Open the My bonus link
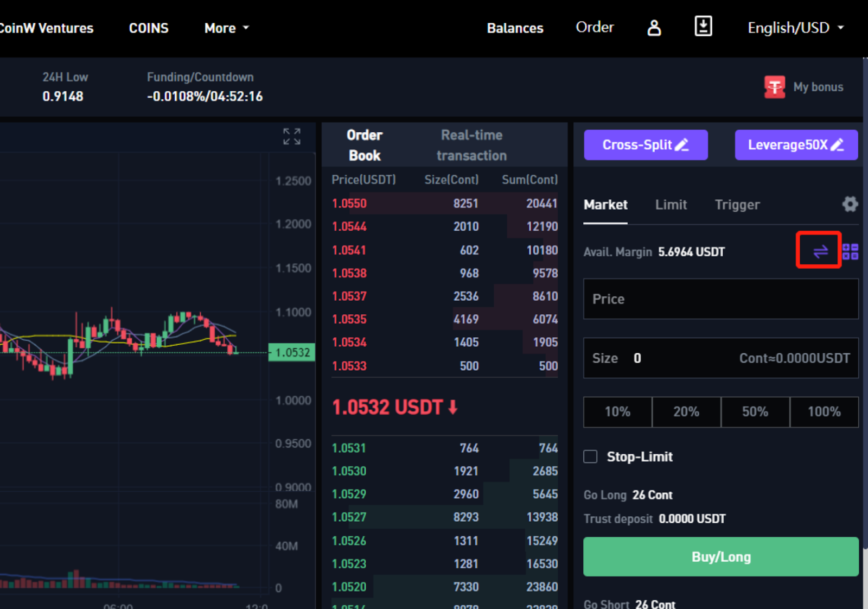Screen dimensions: 868x609 coord(818,87)
